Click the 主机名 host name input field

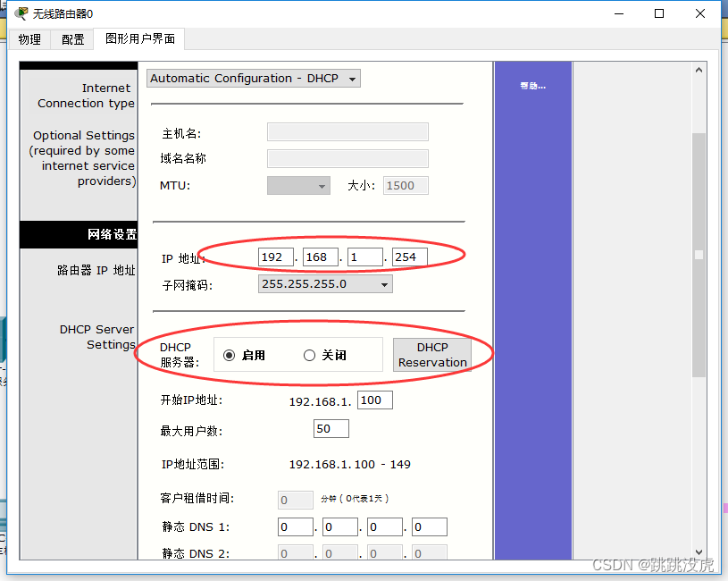click(x=347, y=132)
